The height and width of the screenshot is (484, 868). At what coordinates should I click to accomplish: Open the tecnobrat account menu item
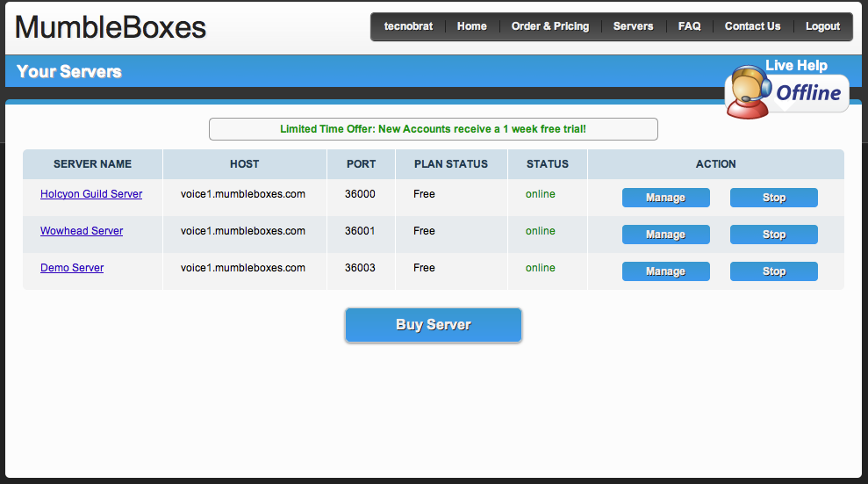click(408, 26)
